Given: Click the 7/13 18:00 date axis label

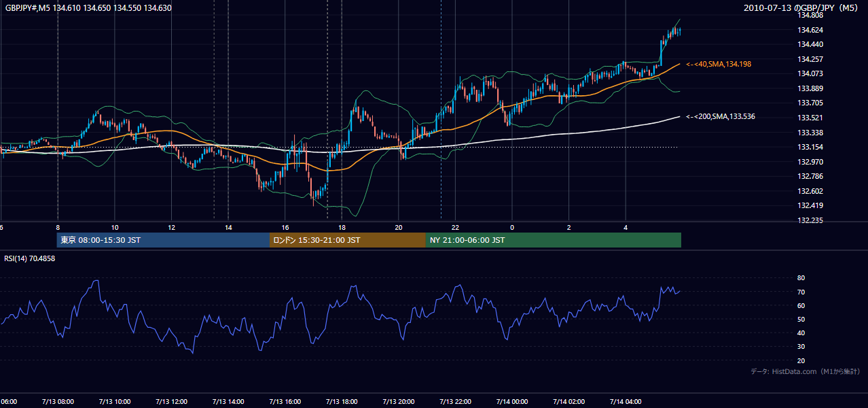Looking at the screenshot, I should [x=342, y=401].
